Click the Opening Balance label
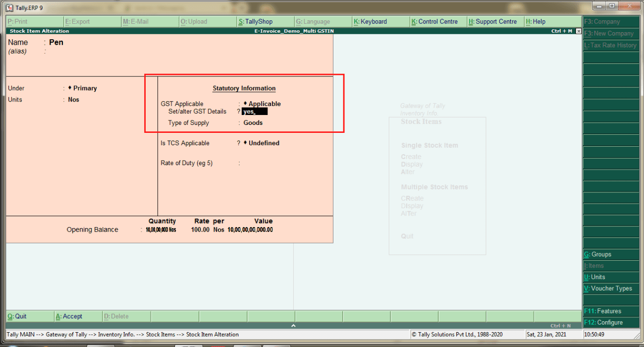The width and height of the screenshot is (644, 347). pyautogui.click(x=93, y=230)
